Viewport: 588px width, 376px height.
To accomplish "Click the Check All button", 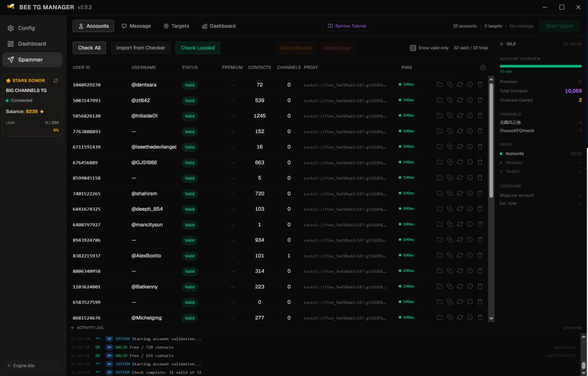I will [x=89, y=48].
